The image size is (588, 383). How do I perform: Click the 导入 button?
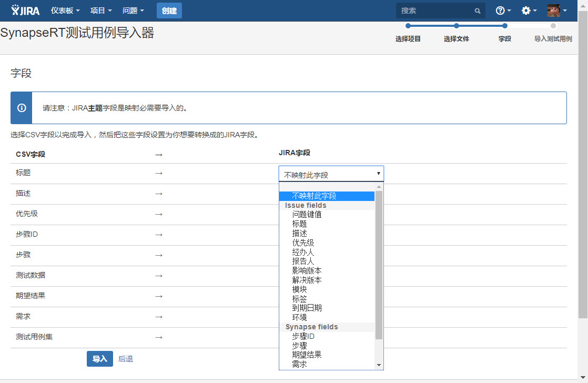coord(100,359)
